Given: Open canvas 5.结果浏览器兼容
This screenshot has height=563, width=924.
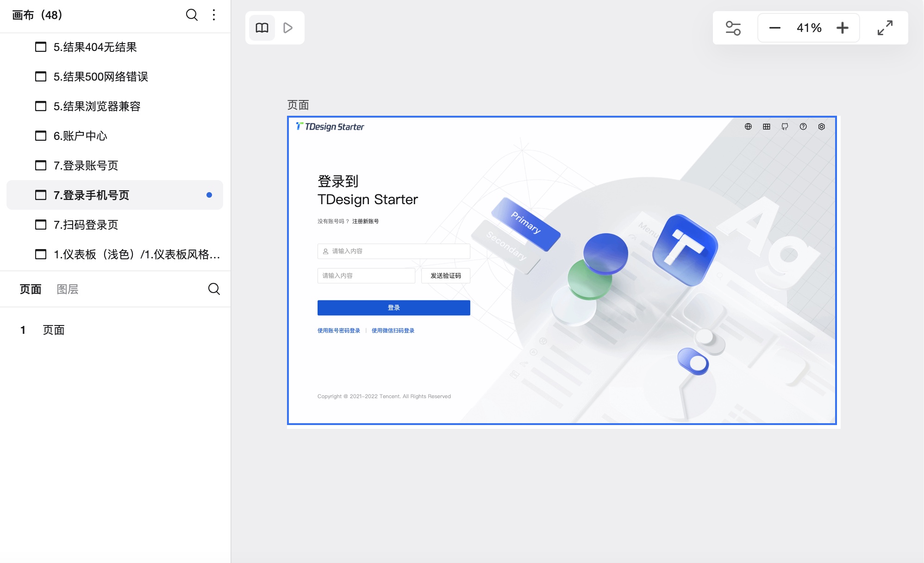Looking at the screenshot, I should 115,106.
